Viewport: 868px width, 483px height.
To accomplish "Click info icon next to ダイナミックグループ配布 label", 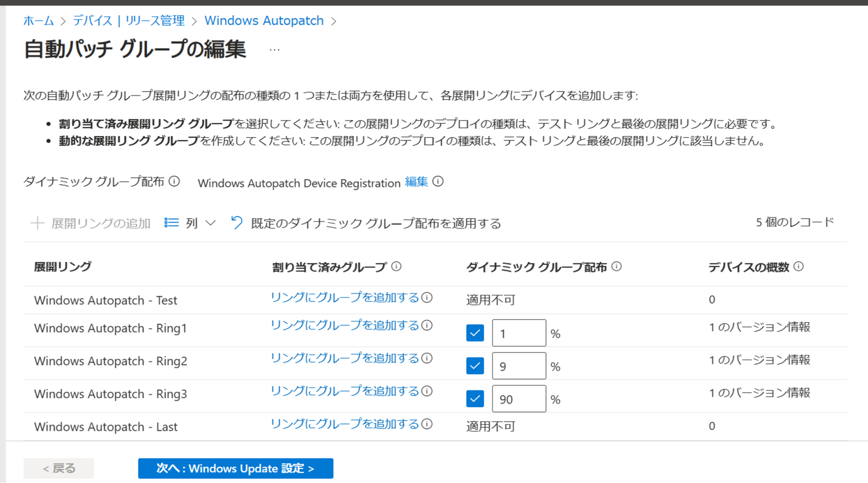I will pos(174,181).
